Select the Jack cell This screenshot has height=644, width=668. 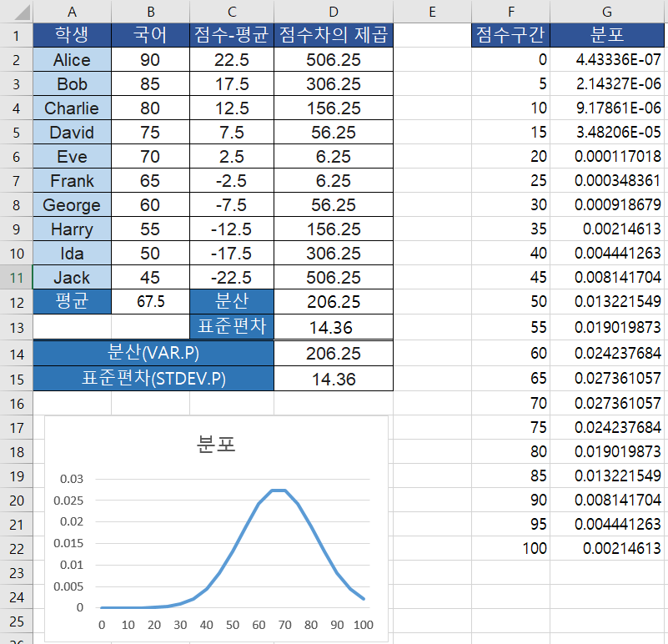[72, 278]
